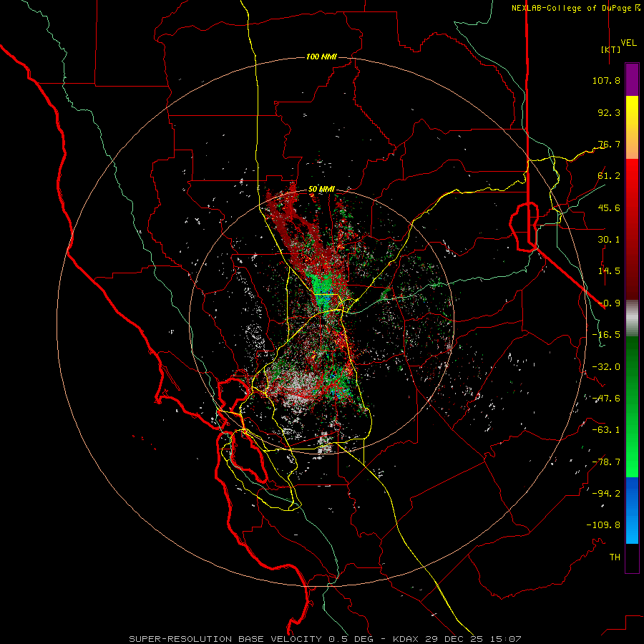Click the TH legend label
Viewport: 644px width, 644px height.
pyautogui.click(x=615, y=557)
